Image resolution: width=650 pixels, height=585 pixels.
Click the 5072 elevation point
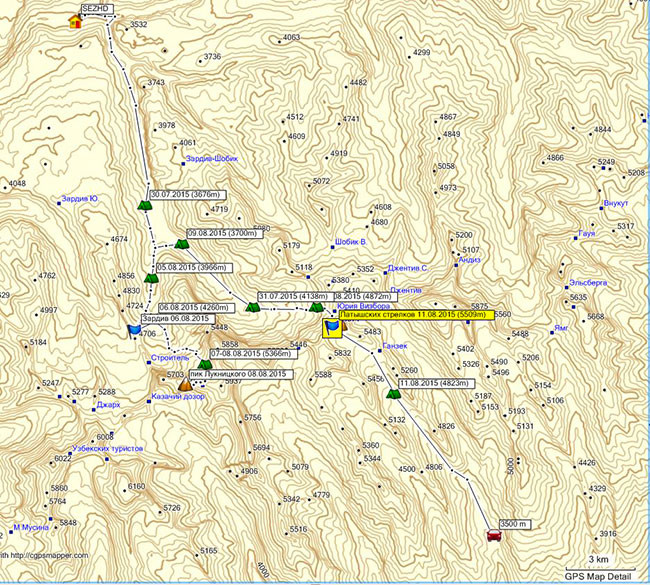click(x=321, y=181)
